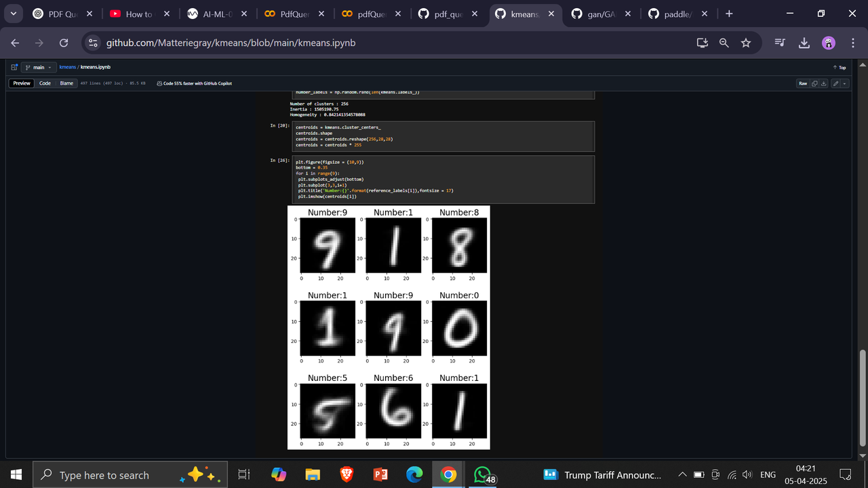Click the Chrome profile avatar icon
The height and width of the screenshot is (488, 868).
click(x=828, y=42)
